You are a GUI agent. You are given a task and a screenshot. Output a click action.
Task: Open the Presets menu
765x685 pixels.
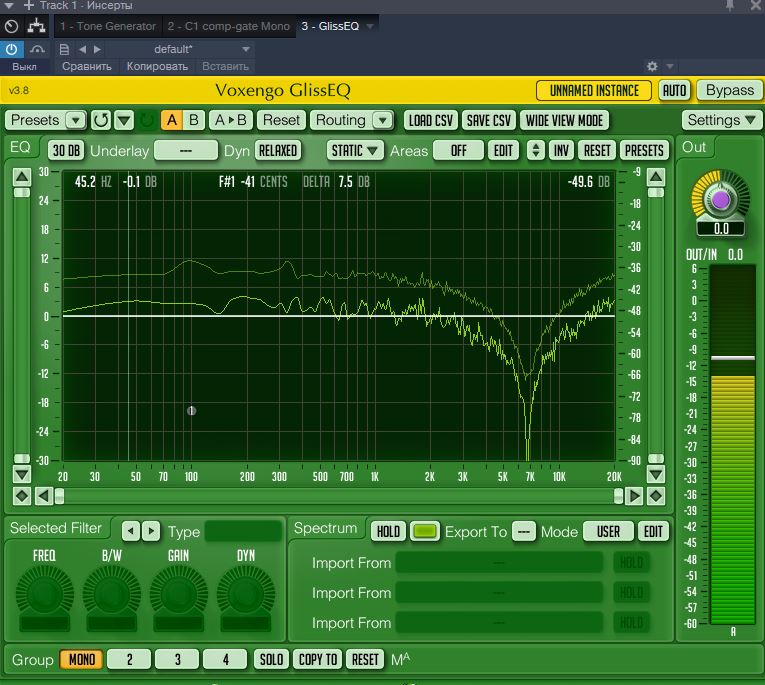click(x=45, y=120)
